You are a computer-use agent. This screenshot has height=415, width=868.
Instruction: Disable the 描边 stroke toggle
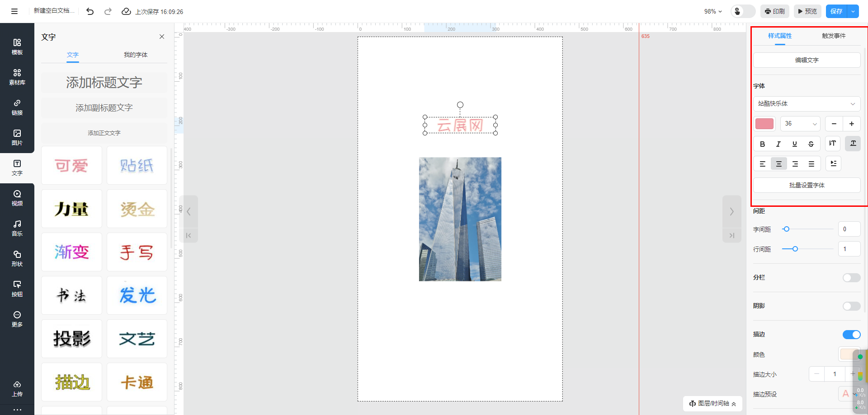[851, 335]
